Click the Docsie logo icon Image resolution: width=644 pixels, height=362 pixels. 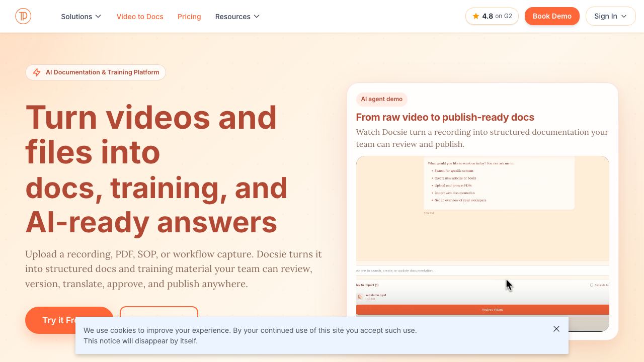(x=23, y=16)
